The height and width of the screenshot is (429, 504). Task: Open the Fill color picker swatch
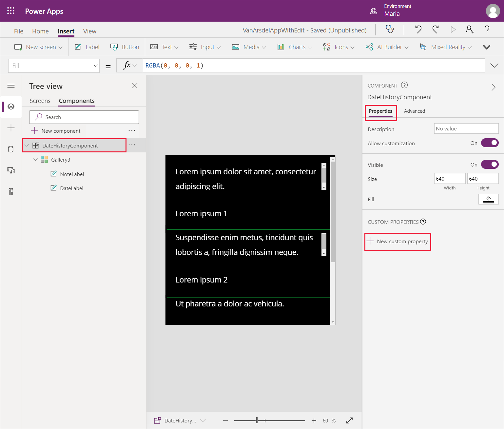click(488, 199)
